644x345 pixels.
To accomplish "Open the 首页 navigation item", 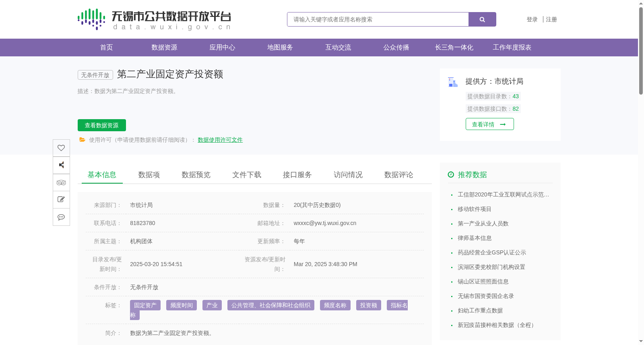I will click(106, 48).
